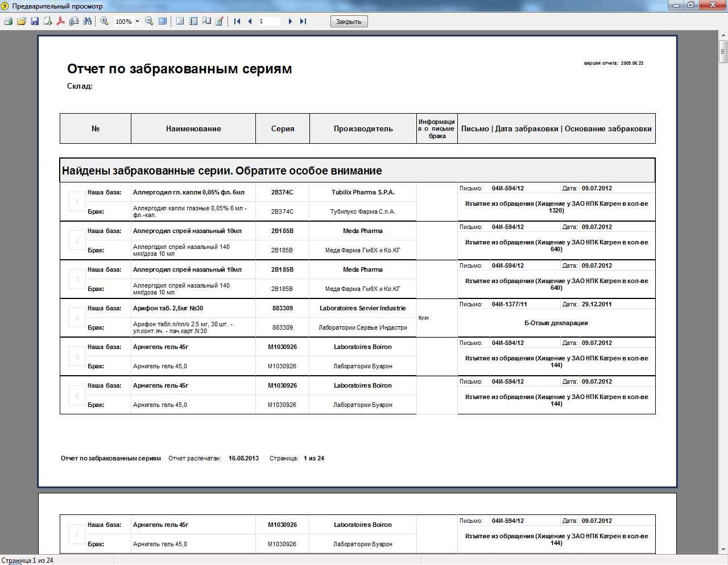Export the report to PDF
Screen dimensions: 728x565
(61, 21)
